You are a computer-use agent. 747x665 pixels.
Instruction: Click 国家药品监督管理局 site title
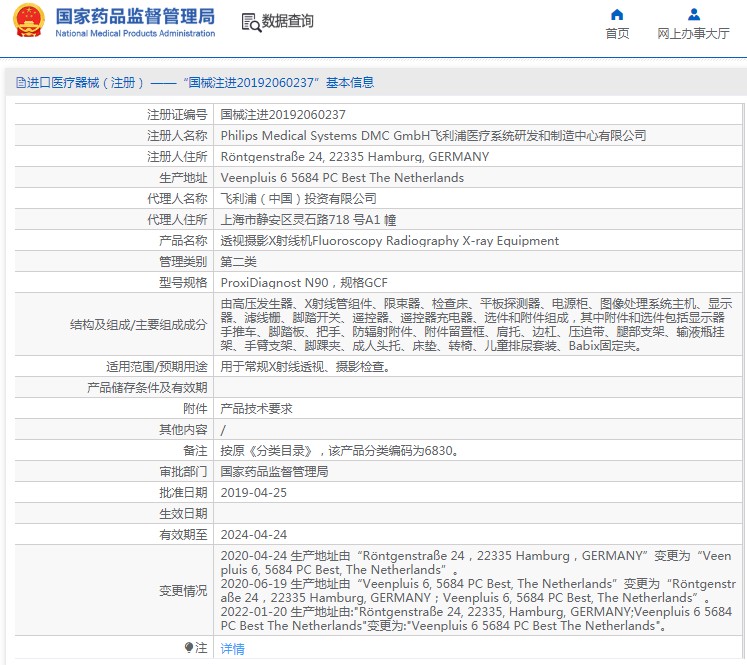click(x=135, y=16)
